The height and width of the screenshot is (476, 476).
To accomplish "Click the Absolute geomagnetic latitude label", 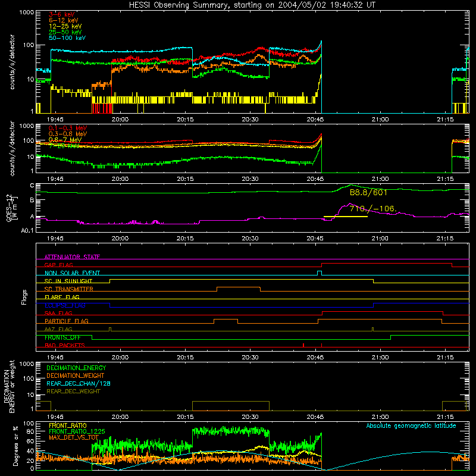I will pyautogui.click(x=411, y=426).
